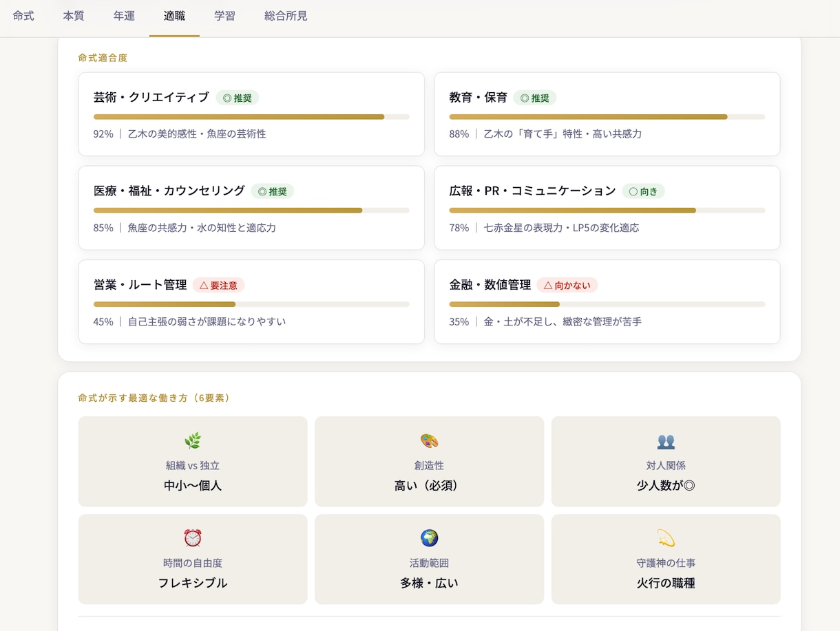Click the 創造性 label

pyautogui.click(x=429, y=466)
